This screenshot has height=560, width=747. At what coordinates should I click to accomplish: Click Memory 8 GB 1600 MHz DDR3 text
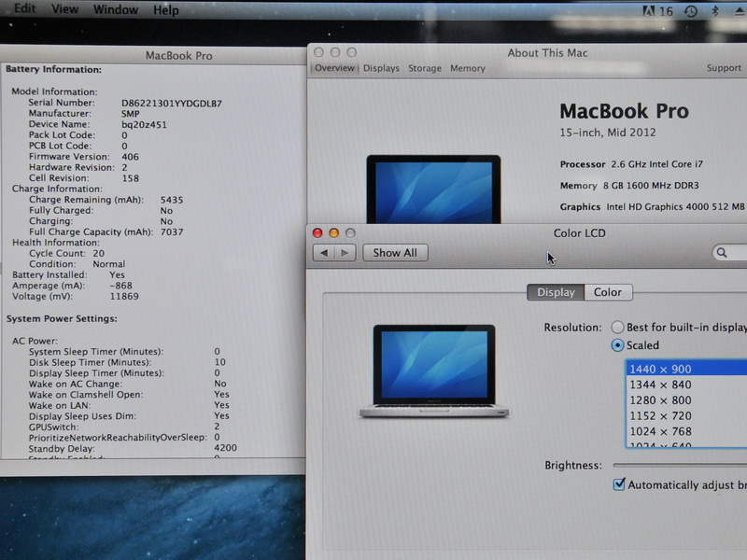[629, 186]
